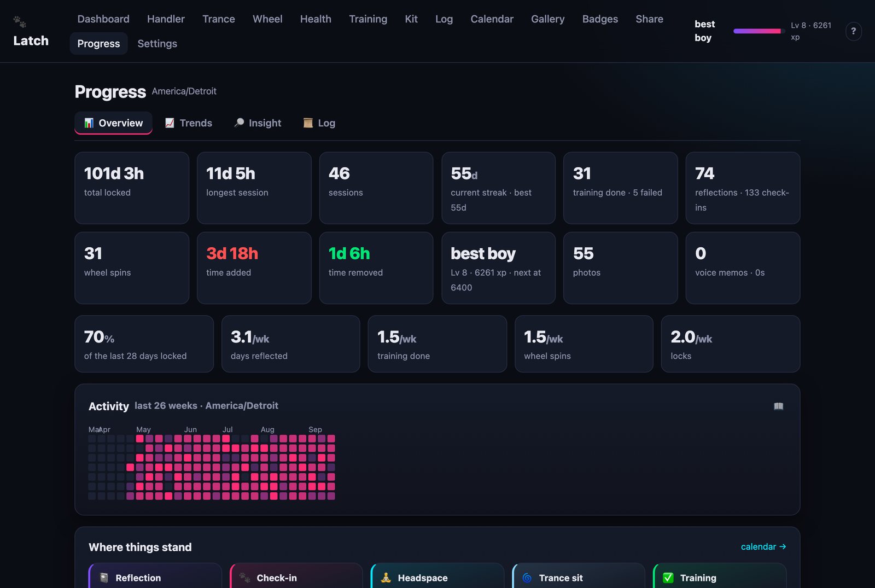Open the Reflection status card

click(x=155, y=576)
